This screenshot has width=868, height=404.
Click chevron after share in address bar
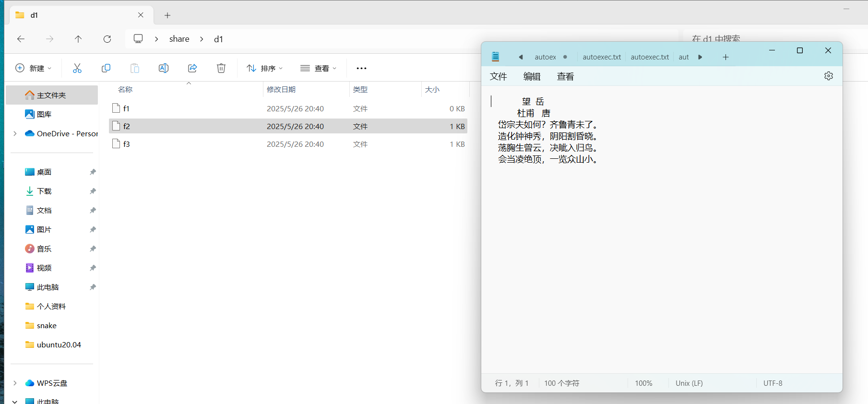(x=202, y=39)
